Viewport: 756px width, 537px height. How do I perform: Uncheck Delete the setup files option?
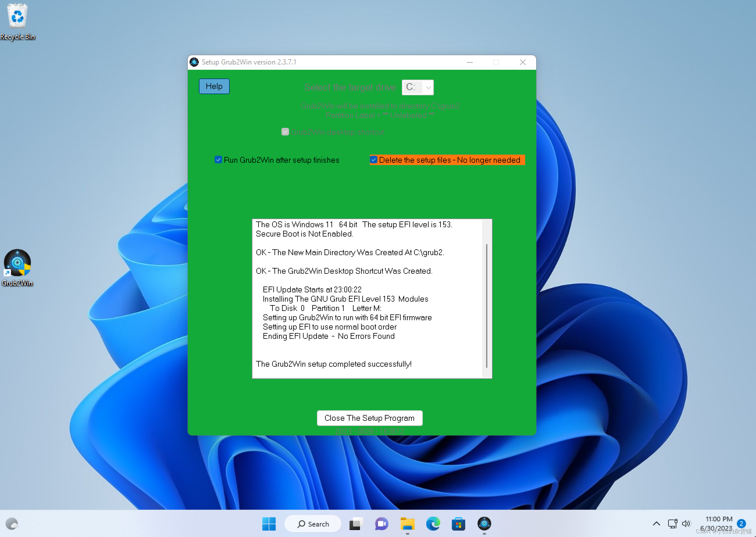point(374,160)
